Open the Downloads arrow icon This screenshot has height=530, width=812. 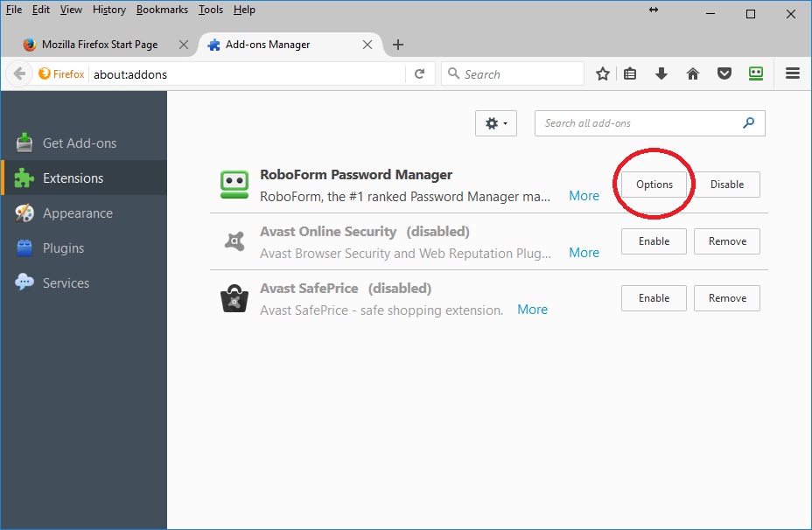pos(661,74)
